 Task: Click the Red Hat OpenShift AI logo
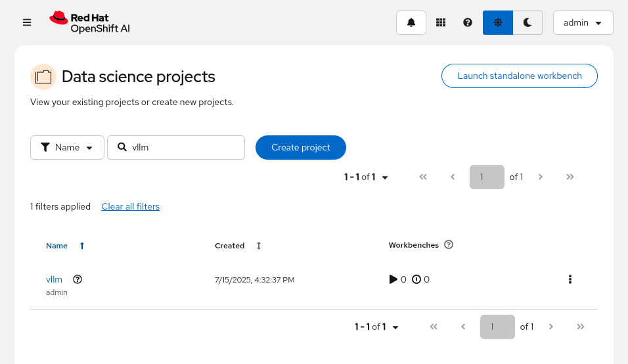tap(90, 22)
